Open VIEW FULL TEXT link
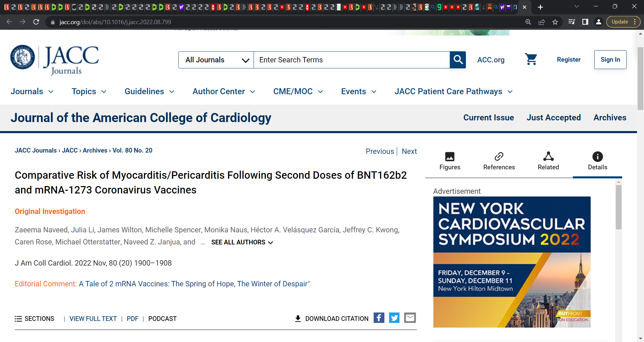Screen dimensions: 644x342 click(93, 319)
